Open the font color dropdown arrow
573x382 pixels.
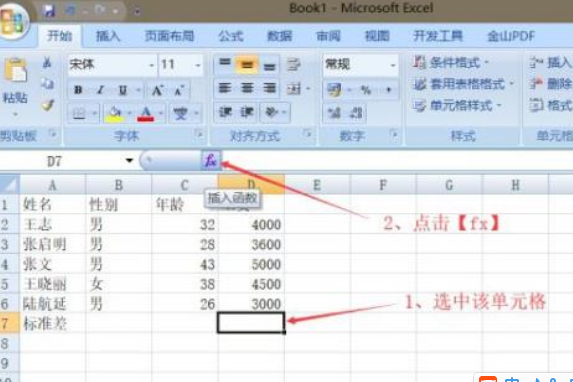pos(160,114)
